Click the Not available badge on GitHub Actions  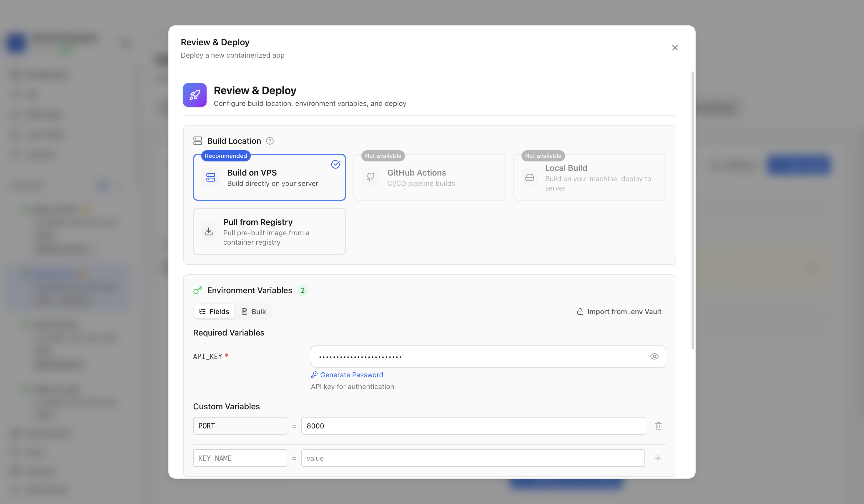[x=383, y=156]
